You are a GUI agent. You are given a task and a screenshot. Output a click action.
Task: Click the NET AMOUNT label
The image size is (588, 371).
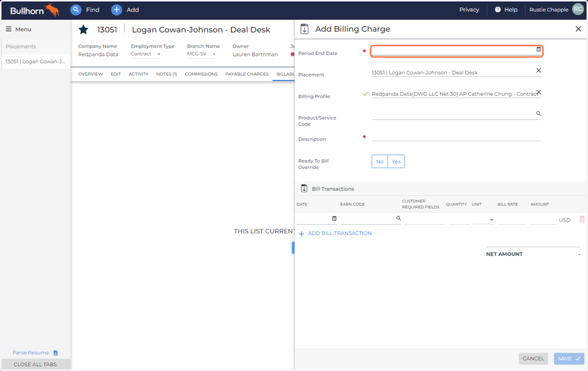(504, 254)
